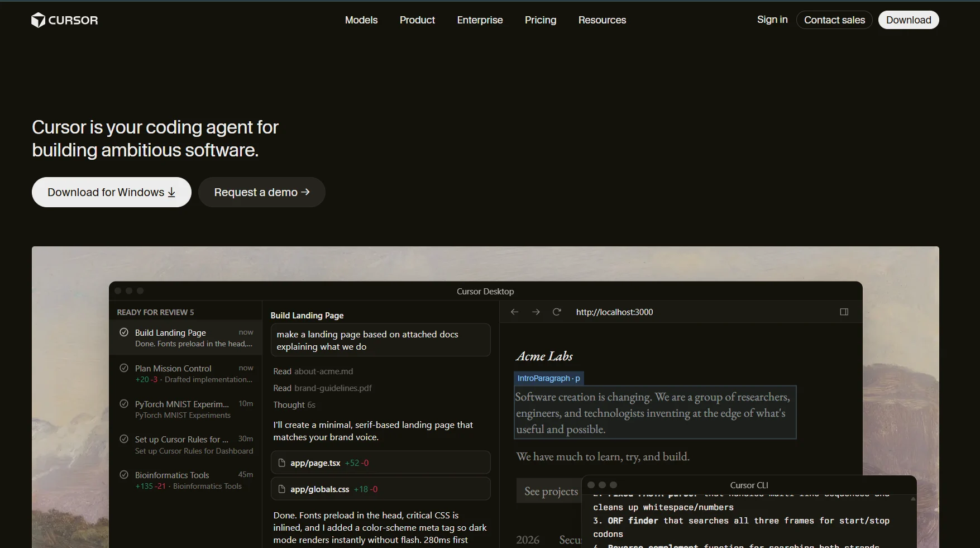The image size is (980, 548).
Task: Open the Resources menu
Action: coord(602,20)
